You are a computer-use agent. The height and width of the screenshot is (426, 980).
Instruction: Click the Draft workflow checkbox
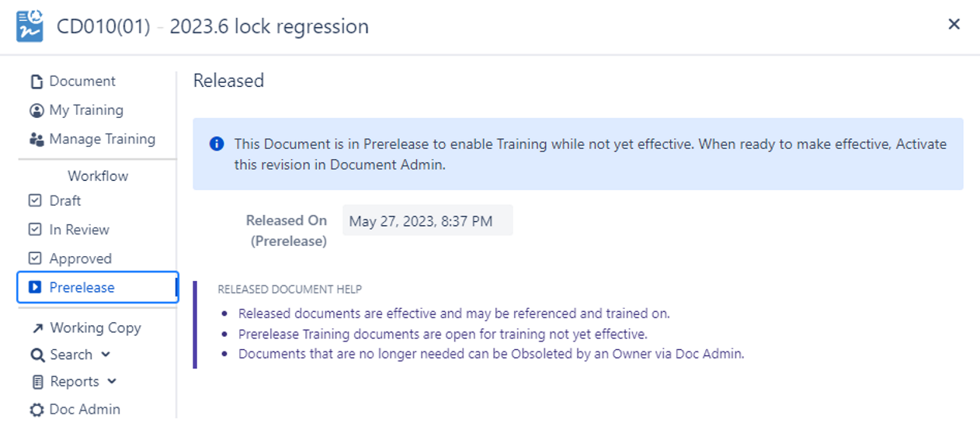(x=35, y=200)
